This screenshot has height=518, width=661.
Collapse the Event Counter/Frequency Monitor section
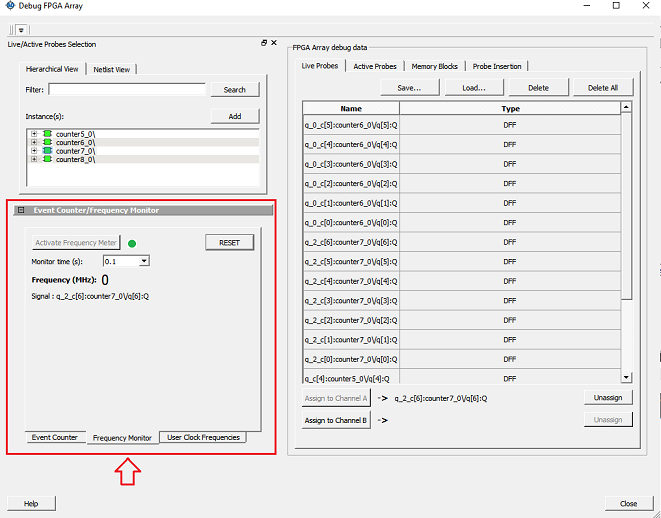[x=20, y=211]
